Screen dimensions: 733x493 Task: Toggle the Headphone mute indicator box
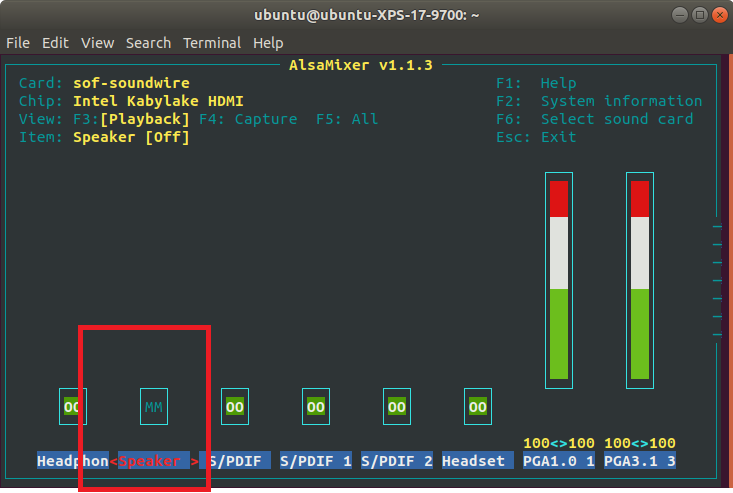(x=73, y=407)
